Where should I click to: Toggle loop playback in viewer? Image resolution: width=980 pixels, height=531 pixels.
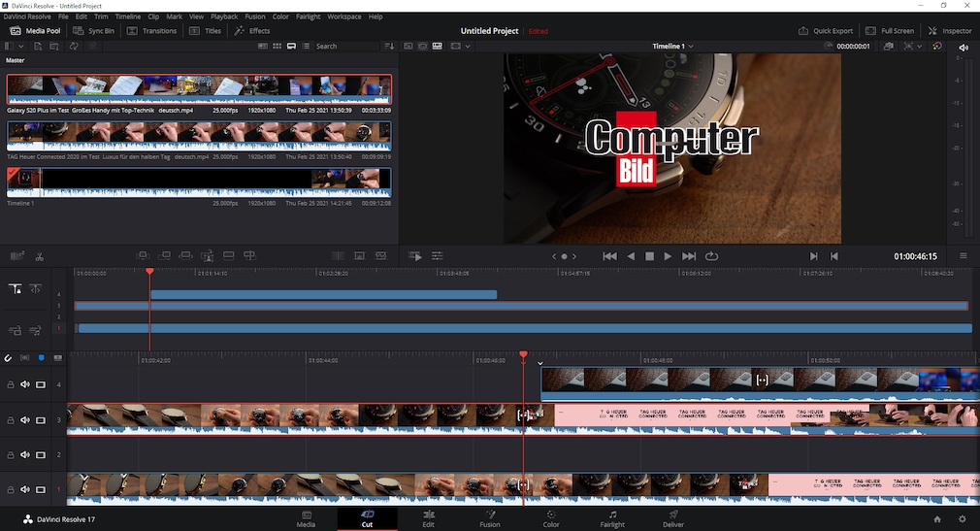pos(711,256)
